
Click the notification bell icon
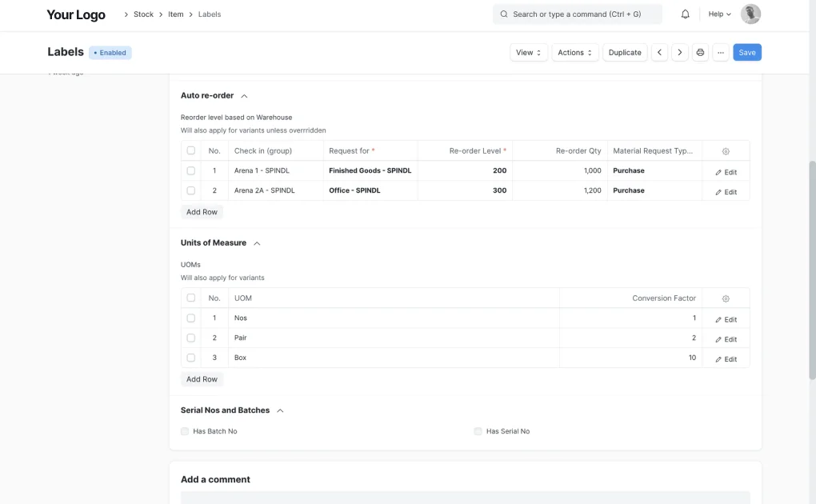[684, 14]
